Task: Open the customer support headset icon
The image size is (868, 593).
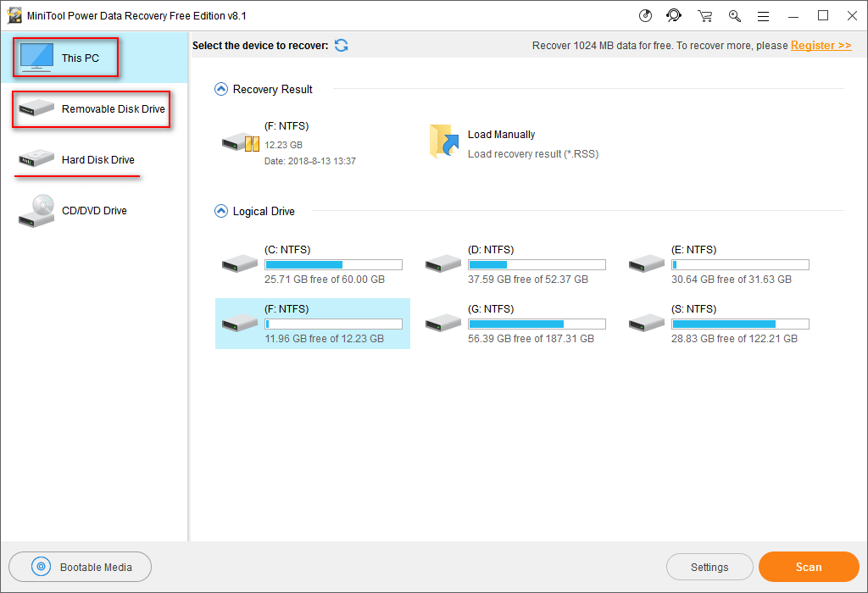Action: (x=674, y=15)
